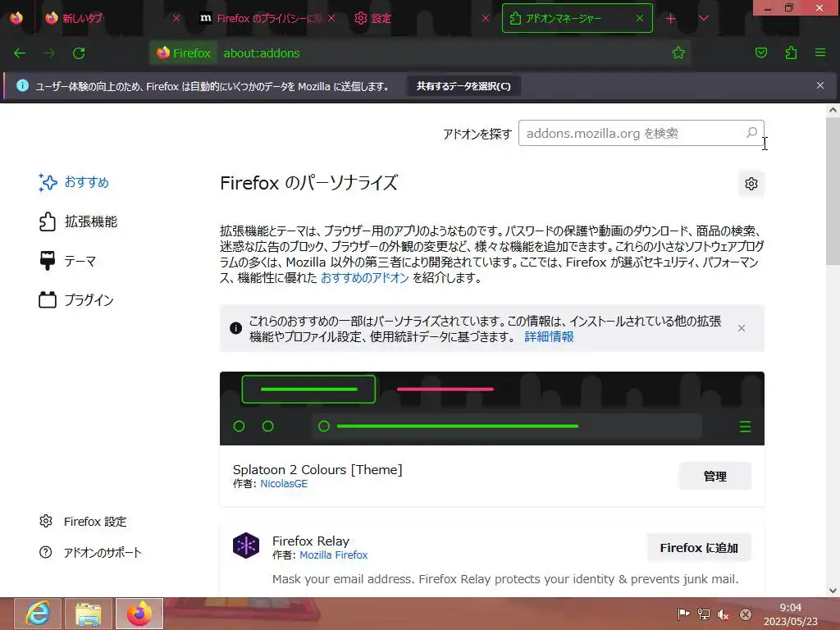Viewport: 840px width, 630px height.
Task: Click 管理 for Splatoon 2 Colours theme
Action: coord(715,476)
